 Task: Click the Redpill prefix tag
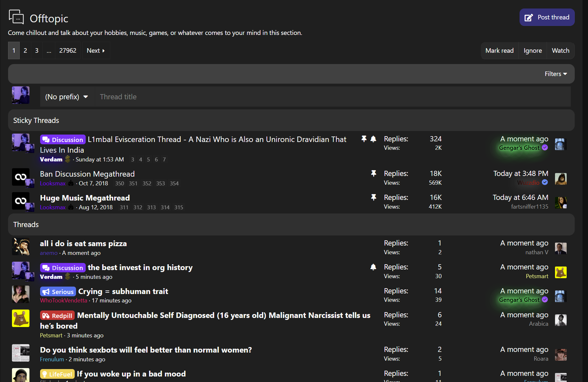[x=57, y=316]
